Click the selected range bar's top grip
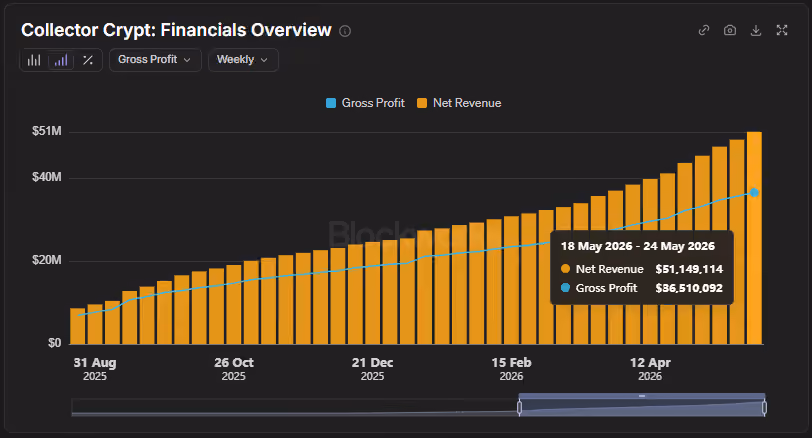 tap(642, 396)
